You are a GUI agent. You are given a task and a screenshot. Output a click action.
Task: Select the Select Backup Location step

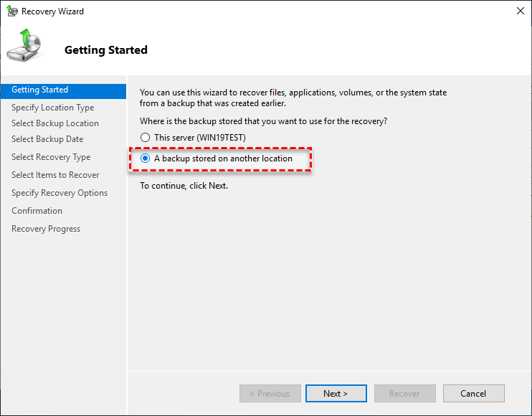click(55, 123)
